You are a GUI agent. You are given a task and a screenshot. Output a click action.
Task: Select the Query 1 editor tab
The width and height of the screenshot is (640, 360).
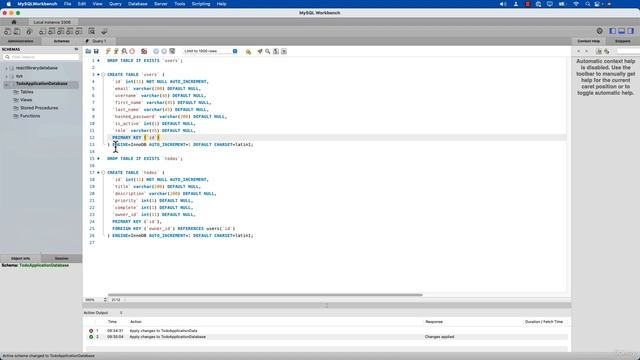point(99,41)
